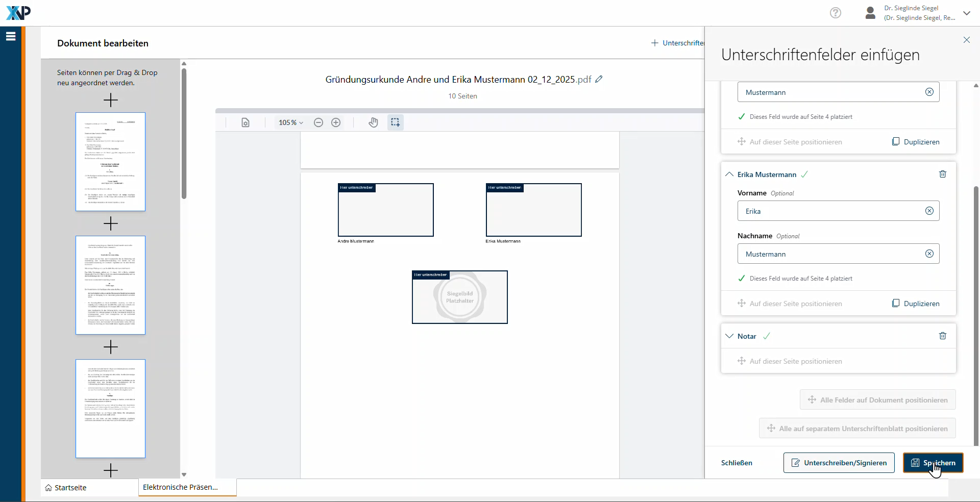Select the hand pan tool

coord(373,122)
